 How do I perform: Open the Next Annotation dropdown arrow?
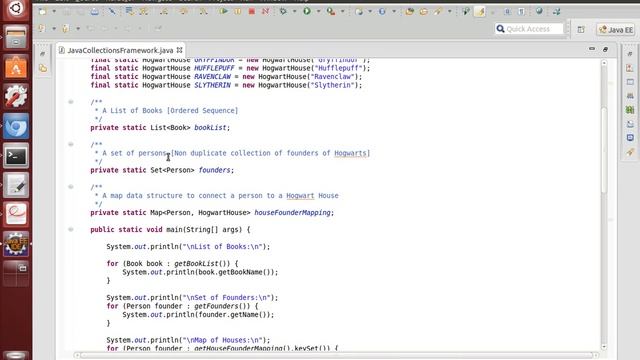click(54, 29)
